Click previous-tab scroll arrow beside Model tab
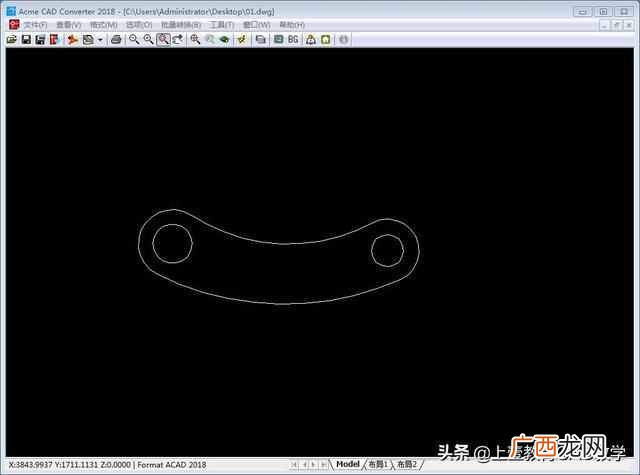Image resolution: width=640 pixels, height=475 pixels. (304, 465)
